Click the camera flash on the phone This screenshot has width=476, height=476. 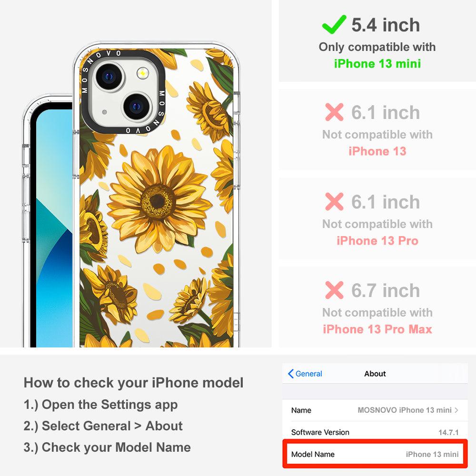tap(142, 73)
